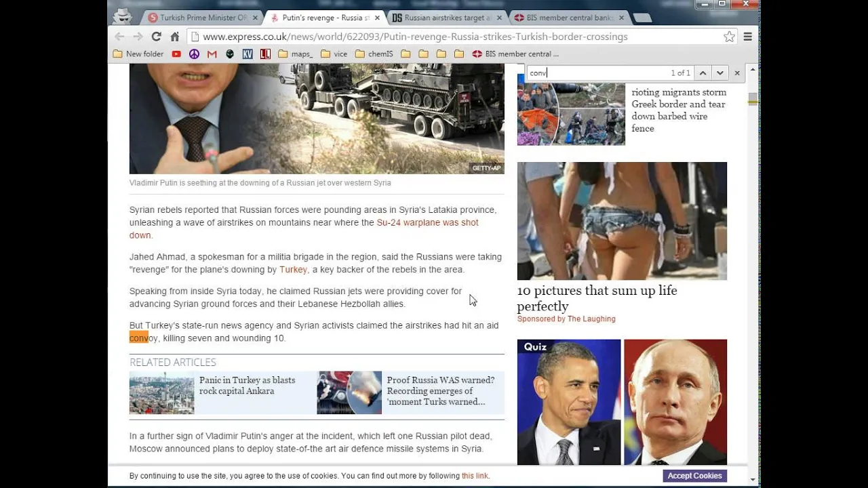Open the KV bookmark icon
The width and height of the screenshot is (868, 488).
click(x=248, y=54)
